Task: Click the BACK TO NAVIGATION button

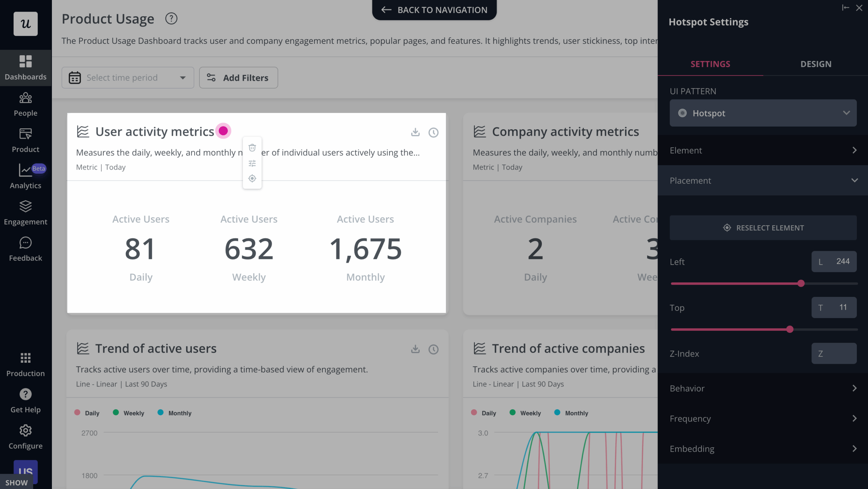Action: coord(434,10)
